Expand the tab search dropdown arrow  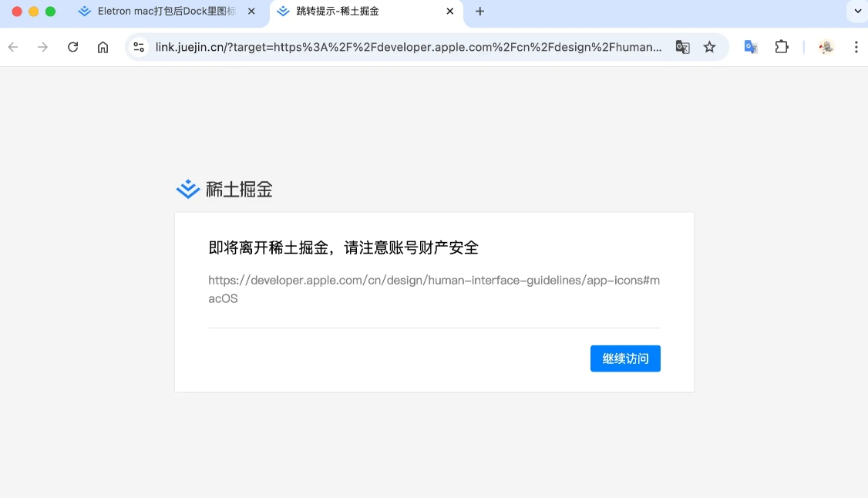tap(857, 12)
